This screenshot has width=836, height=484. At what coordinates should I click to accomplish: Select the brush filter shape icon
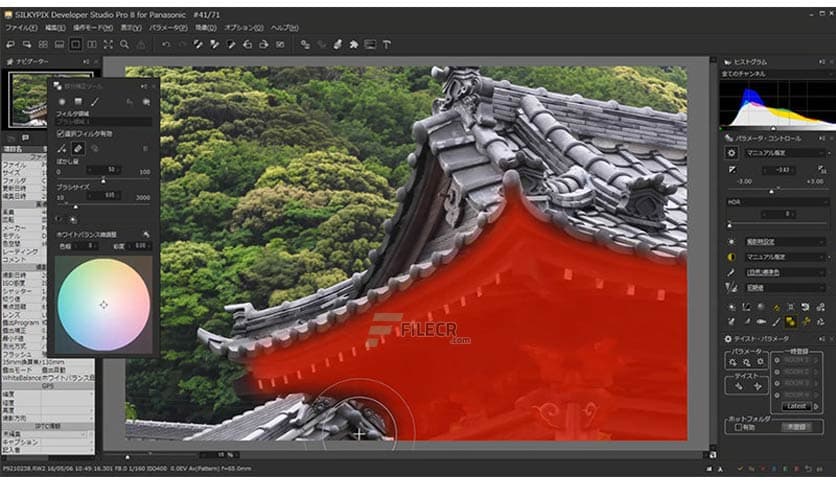pyautogui.click(x=94, y=101)
